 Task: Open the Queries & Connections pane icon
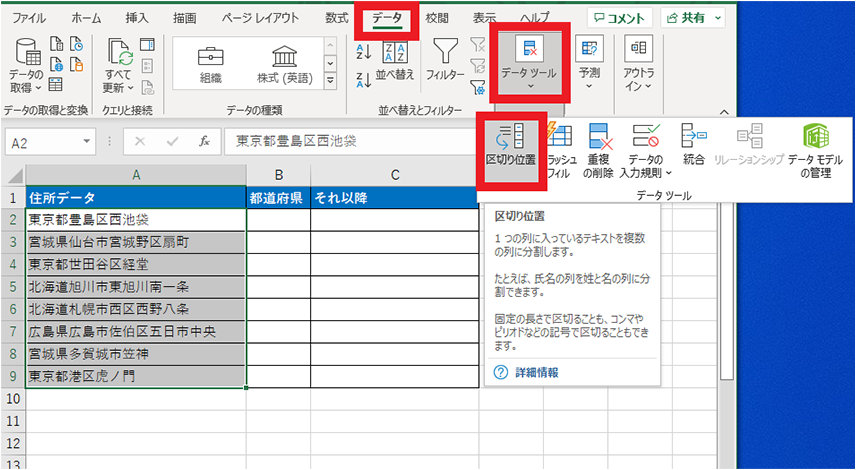(147, 45)
